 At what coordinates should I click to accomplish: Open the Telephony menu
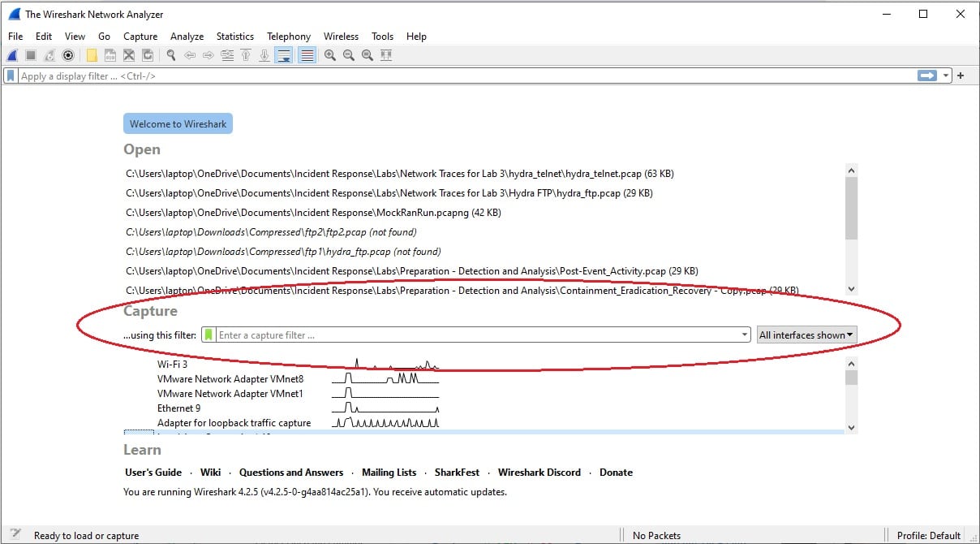point(289,37)
